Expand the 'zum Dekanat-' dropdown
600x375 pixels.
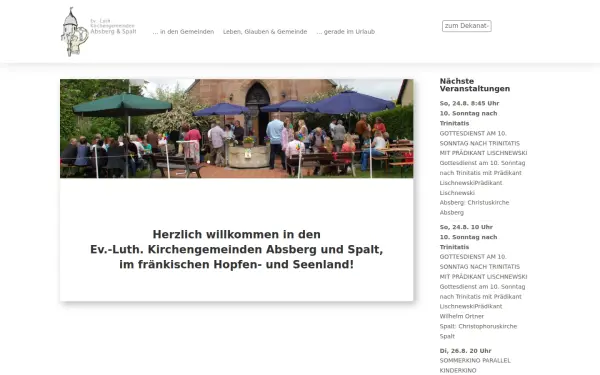pyautogui.click(x=466, y=26)
